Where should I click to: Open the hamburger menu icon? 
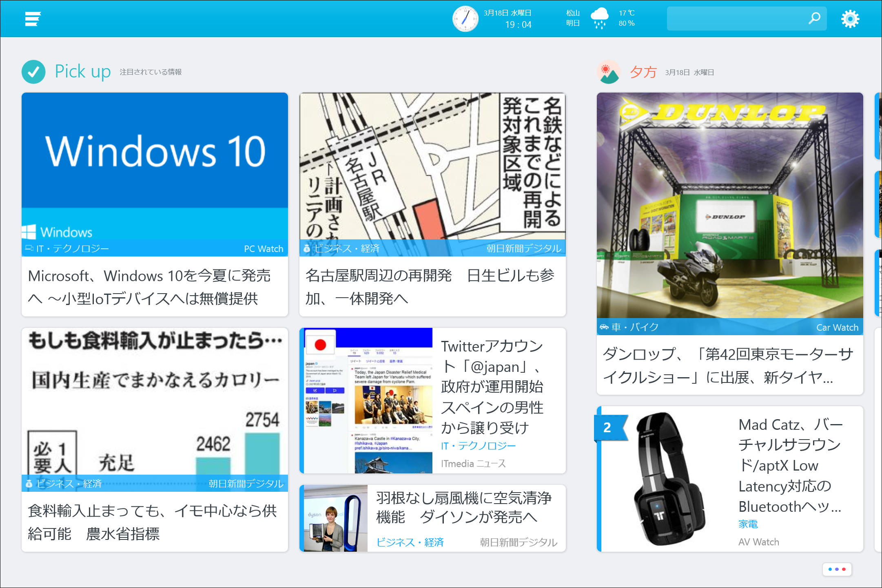[x=33, y=19]
